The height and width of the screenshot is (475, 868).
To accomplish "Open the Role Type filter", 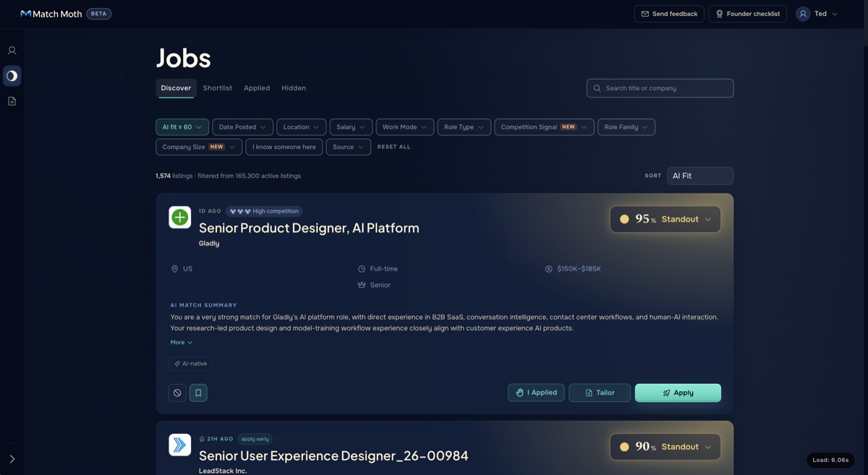I will 464,127.
